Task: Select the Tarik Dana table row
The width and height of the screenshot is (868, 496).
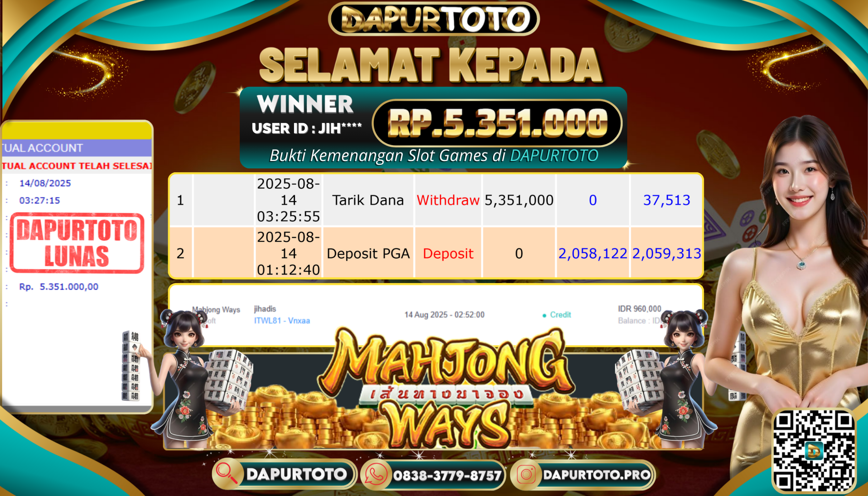Action: pyautogui.click(x=436, y=200)
